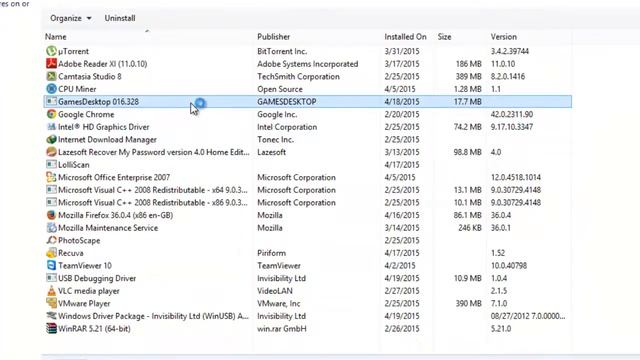Click the Tonec Inc. publisher cell
The height and width of the screenshot is (360, 640).
[276, 140]
